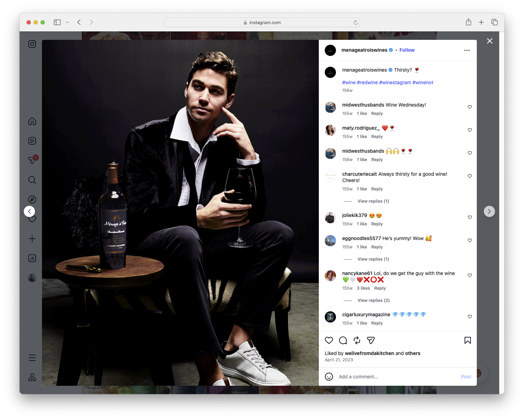This screenshot has width=524, height=420.
Task: Expand replies under nancykane61's comment
Action: tap(373, 300)
